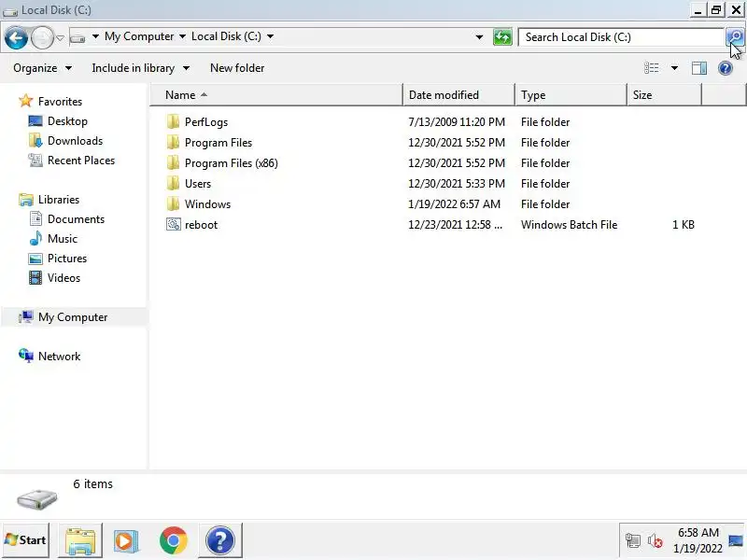The image size is (747, 560).
Task: Focus the Search Local Disk (C:) field
Action: pyautogui.click(x=621, y=37)
